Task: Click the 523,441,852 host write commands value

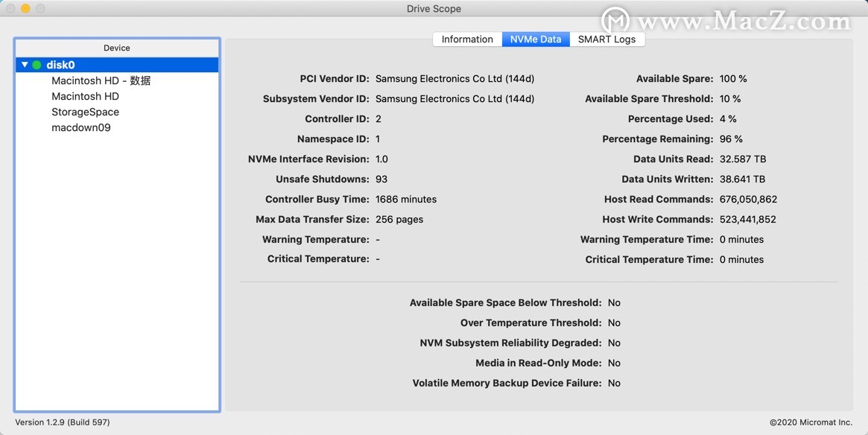Action: [748, 219]
